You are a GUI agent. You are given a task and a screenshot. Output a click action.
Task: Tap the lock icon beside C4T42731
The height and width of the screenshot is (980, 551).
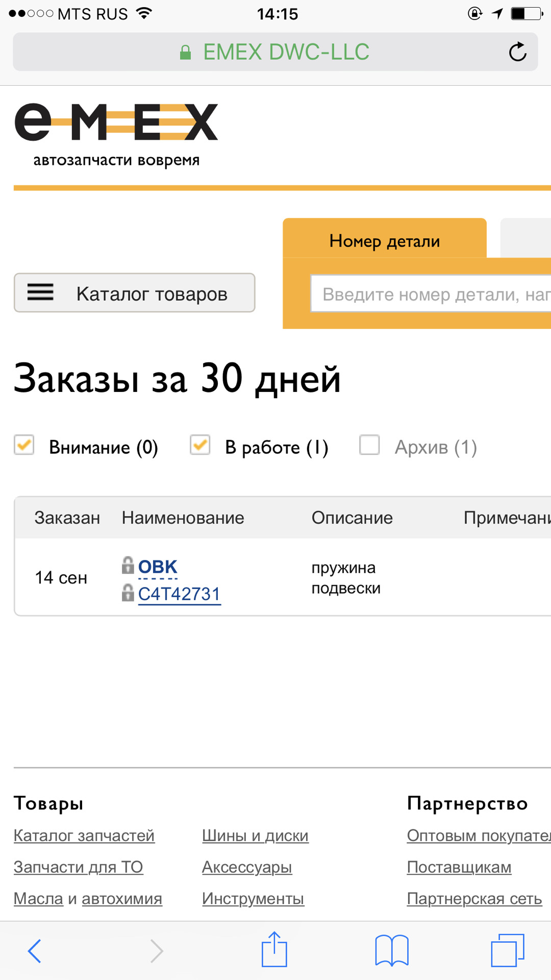[128, 593]
